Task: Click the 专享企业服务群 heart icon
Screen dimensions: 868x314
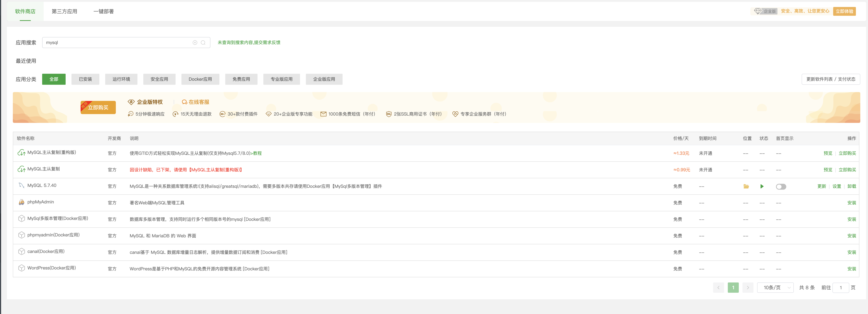Action: [455, 114]
